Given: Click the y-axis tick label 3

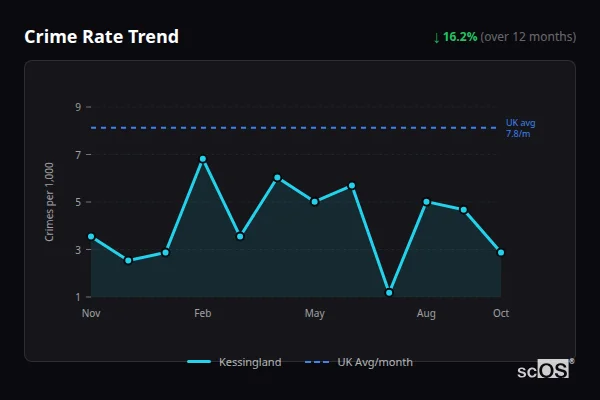Looking at the screenshot, I should click(x=78, y=250).
